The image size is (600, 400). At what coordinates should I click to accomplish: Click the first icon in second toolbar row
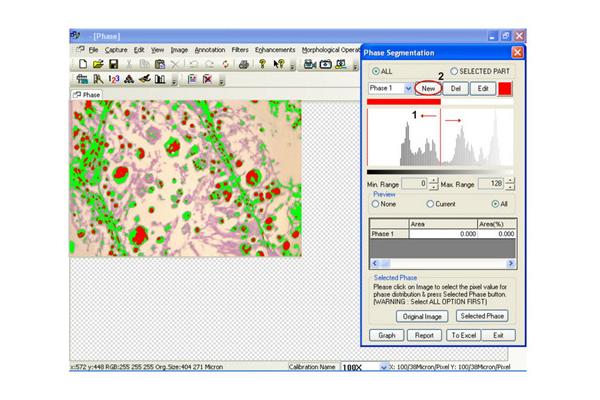[x=82, y=79]
